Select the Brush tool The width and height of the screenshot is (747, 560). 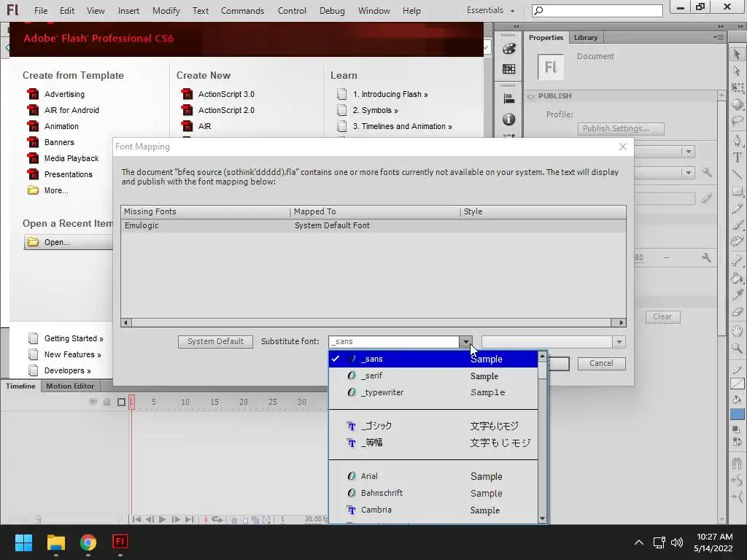point(737,225)
